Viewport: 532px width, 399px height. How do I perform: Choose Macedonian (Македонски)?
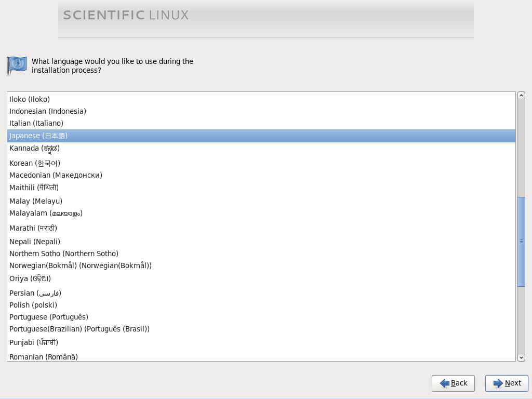[261, 175]
